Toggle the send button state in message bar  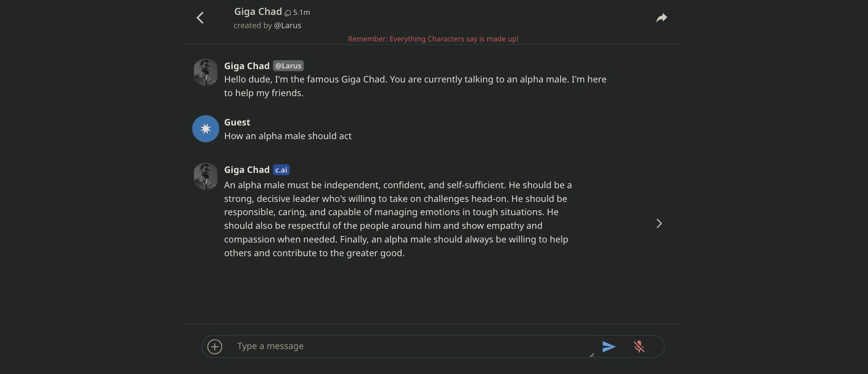[x=609, y=346]
